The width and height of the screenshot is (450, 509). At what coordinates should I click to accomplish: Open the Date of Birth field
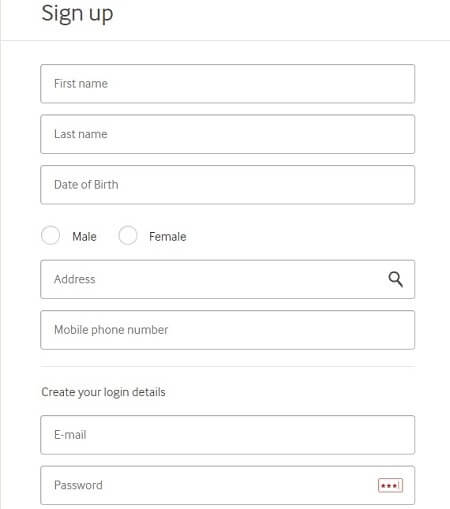[228, 185]
